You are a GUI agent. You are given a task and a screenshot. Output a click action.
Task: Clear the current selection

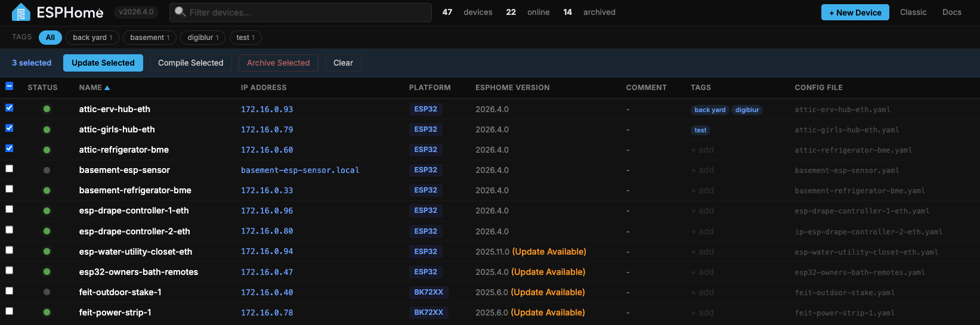tap(343, 63)
